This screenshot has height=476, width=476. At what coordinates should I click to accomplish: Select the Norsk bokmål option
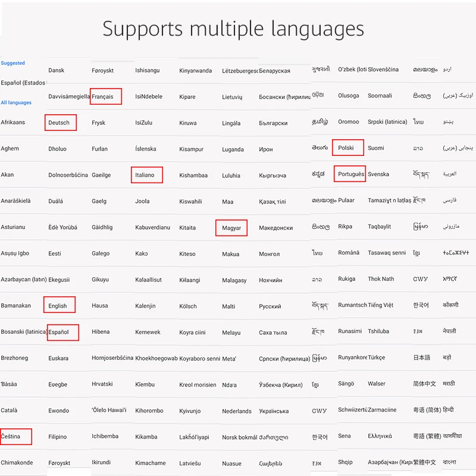[x=240, y=437]
